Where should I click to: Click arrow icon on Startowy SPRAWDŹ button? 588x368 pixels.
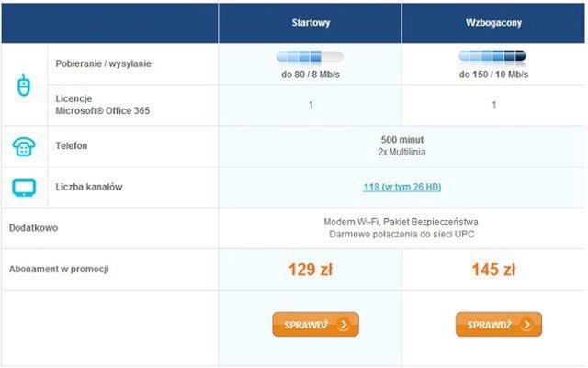pyautogui.click(x=342, y=325)
